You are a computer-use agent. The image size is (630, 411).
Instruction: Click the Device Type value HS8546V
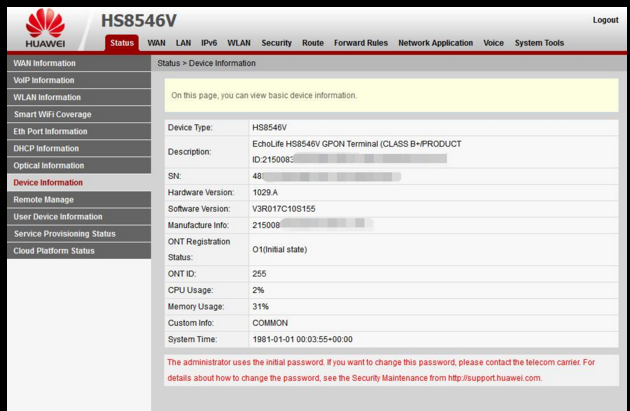(269, 128)
